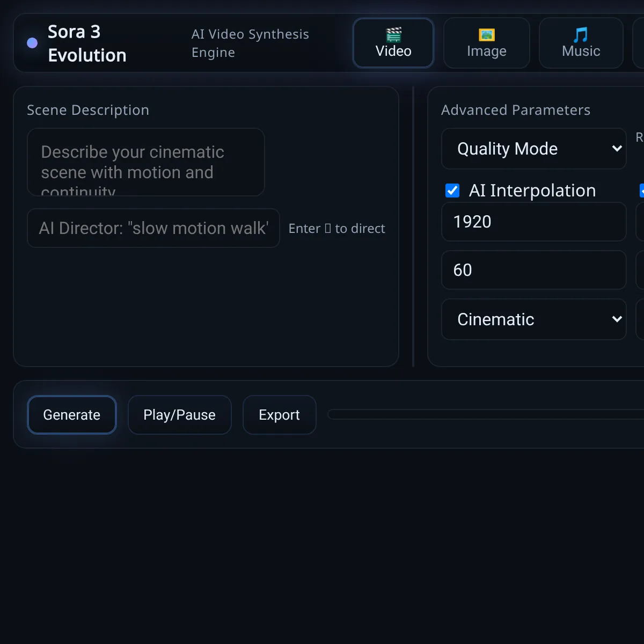The image size is (644, 644).
Task: Click the frame rate field showing 60
Action: [534, 270]
